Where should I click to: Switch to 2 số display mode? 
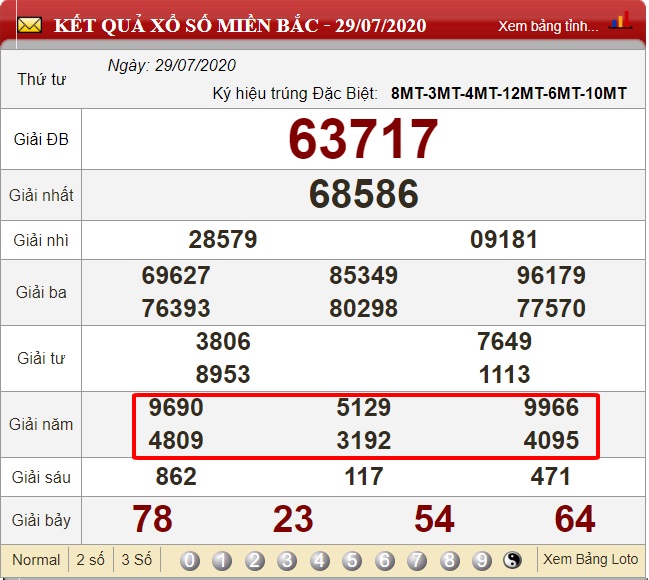pos(90,560)
